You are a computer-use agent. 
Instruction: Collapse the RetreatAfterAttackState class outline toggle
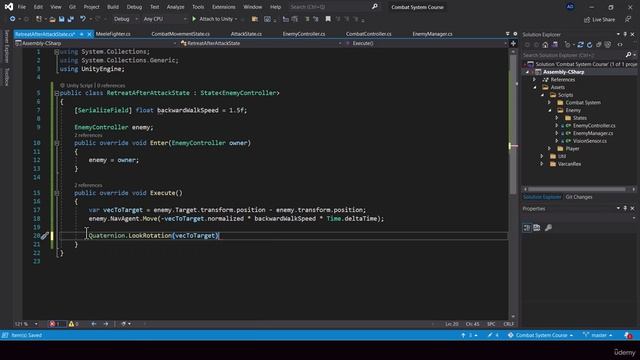tap(57, 93)
